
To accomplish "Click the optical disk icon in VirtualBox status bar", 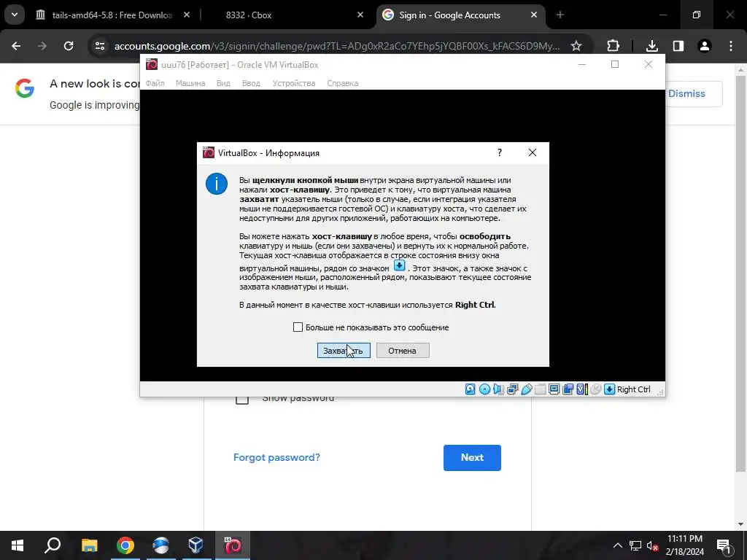I will pyautogui.click(x=484, y=389).
